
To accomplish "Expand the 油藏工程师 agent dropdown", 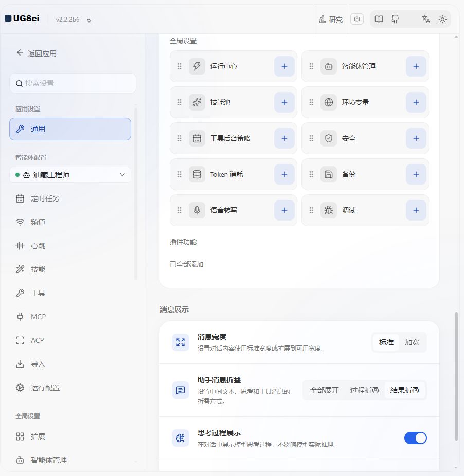I will [70, 175].
